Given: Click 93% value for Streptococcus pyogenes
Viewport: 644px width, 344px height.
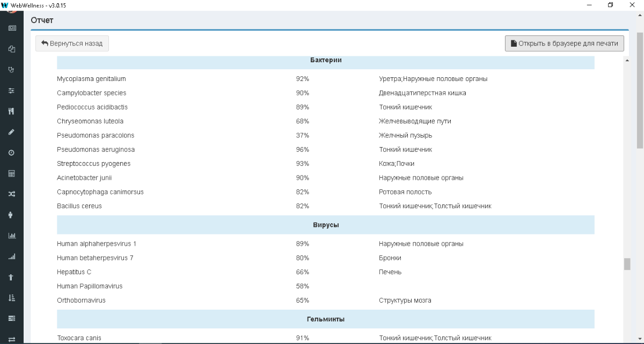Looking at the screenshot, I should click(x=303, y=164).
